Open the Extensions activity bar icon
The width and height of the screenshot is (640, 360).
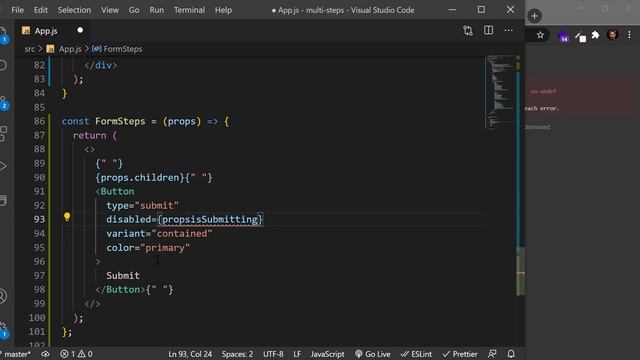pos(3,133)
